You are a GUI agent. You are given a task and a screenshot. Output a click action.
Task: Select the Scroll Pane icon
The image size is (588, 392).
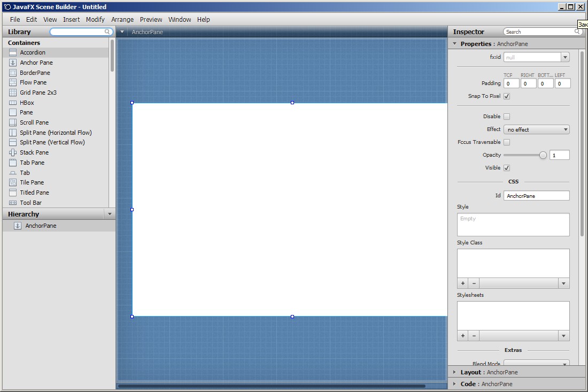click(x=13, y=122)
